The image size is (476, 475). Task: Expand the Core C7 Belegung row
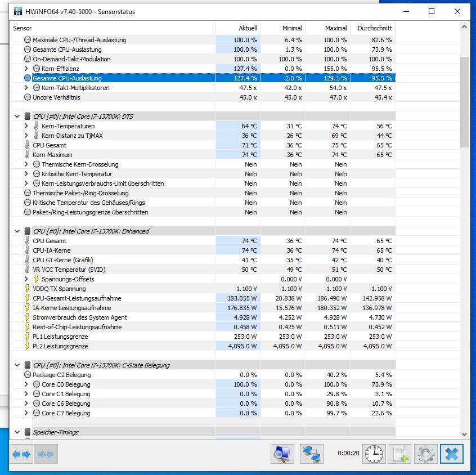coord(26,413)
